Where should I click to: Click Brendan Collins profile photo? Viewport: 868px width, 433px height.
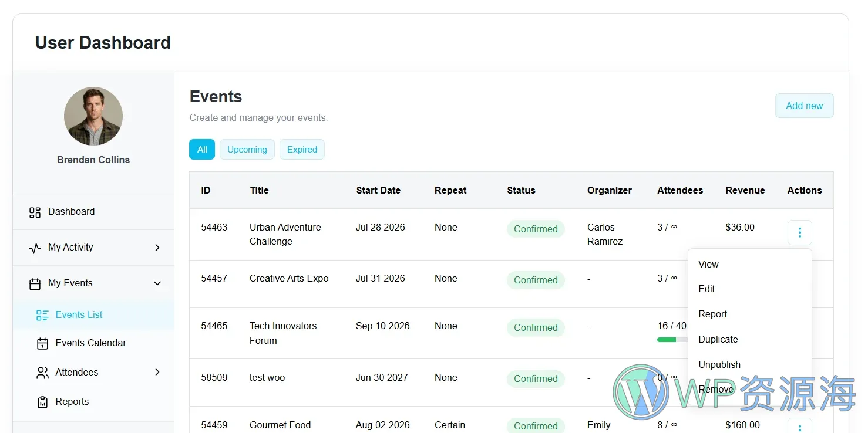93,116
